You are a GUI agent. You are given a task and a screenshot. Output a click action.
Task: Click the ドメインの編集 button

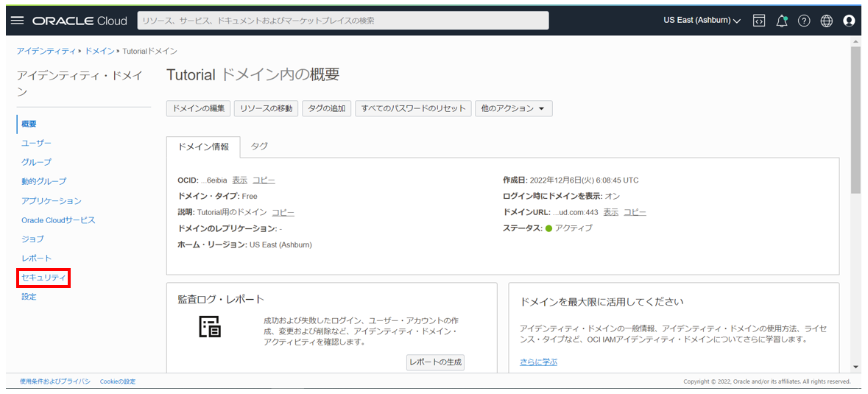tap(199, 108)
